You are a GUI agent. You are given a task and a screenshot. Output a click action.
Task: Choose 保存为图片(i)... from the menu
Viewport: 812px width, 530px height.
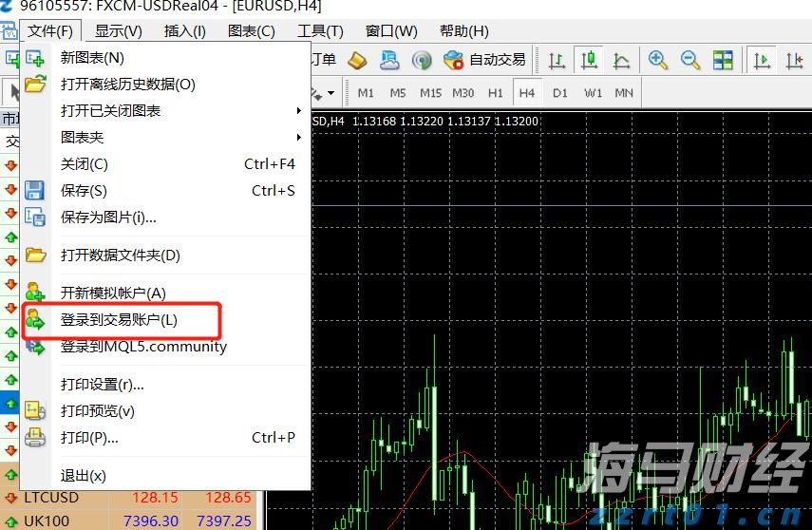coord(108,218)
